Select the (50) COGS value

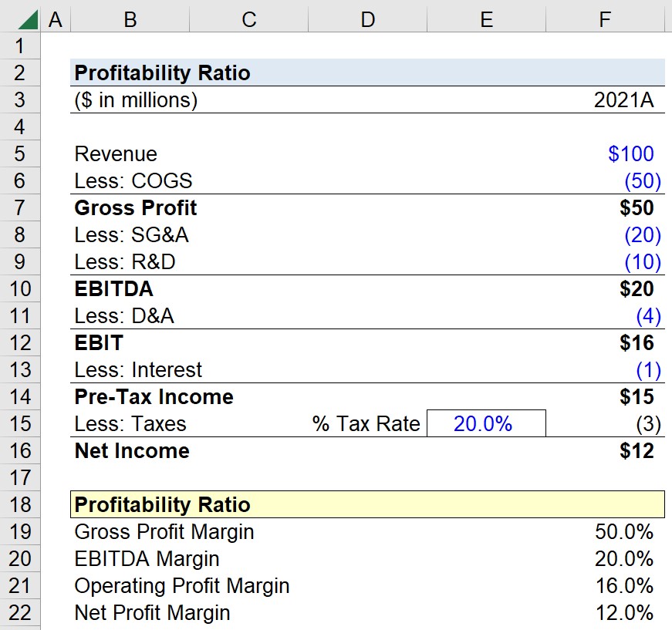coord(643,180)
